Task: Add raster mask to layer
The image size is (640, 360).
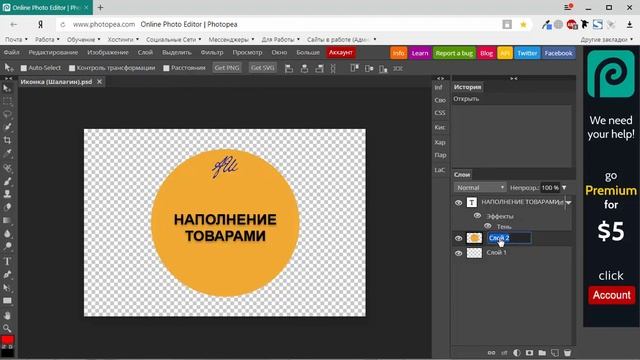Action: 529,353
